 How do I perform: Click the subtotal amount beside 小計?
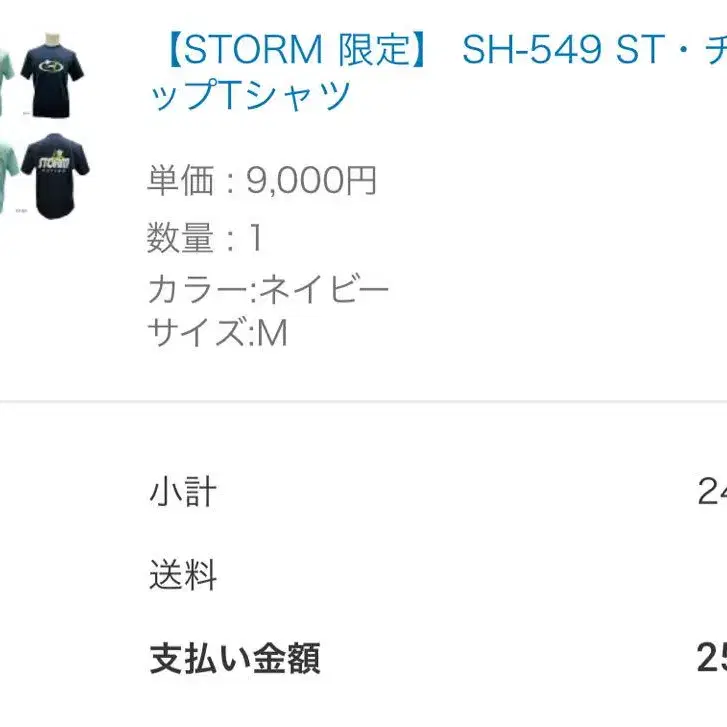coord(711,492)
